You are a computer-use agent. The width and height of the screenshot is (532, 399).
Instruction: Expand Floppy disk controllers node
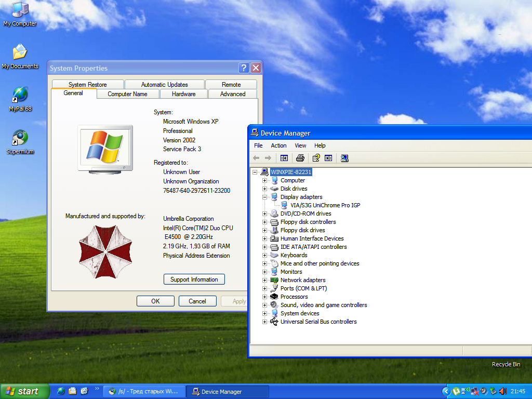click(264, 222)
